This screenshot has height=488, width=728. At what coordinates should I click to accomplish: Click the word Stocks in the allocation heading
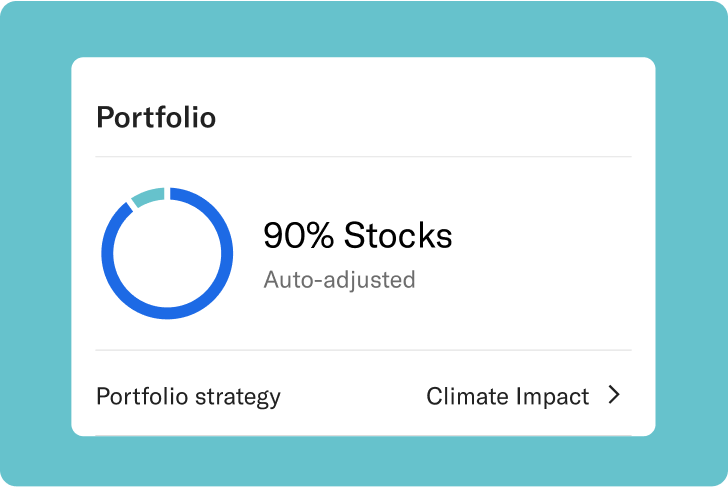pos(398,236)
